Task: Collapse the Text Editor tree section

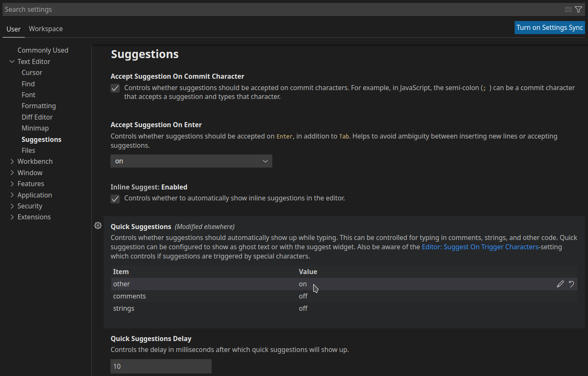Action: (12, 61)
